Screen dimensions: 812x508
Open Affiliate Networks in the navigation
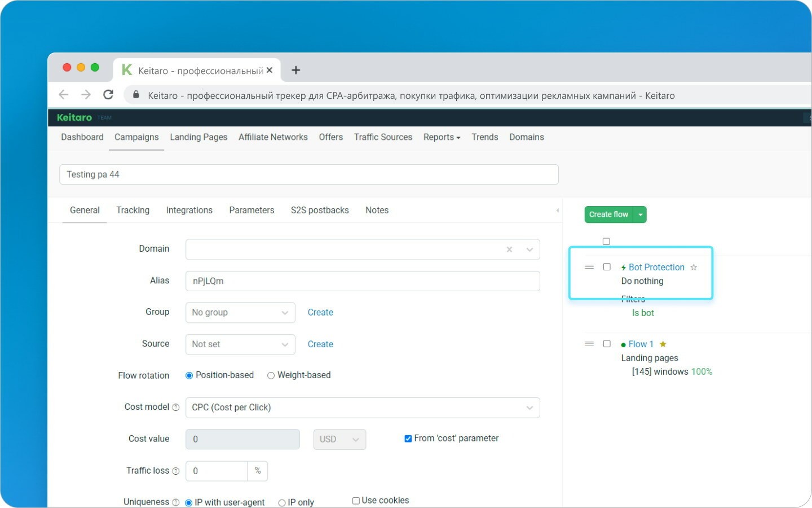[x=273, y=137]
